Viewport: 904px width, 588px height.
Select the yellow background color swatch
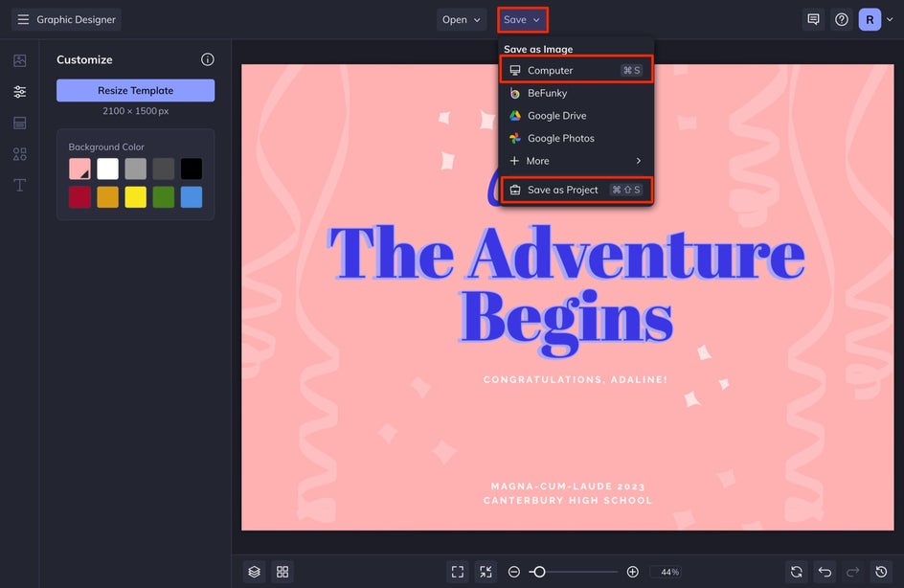click(135, 196)
